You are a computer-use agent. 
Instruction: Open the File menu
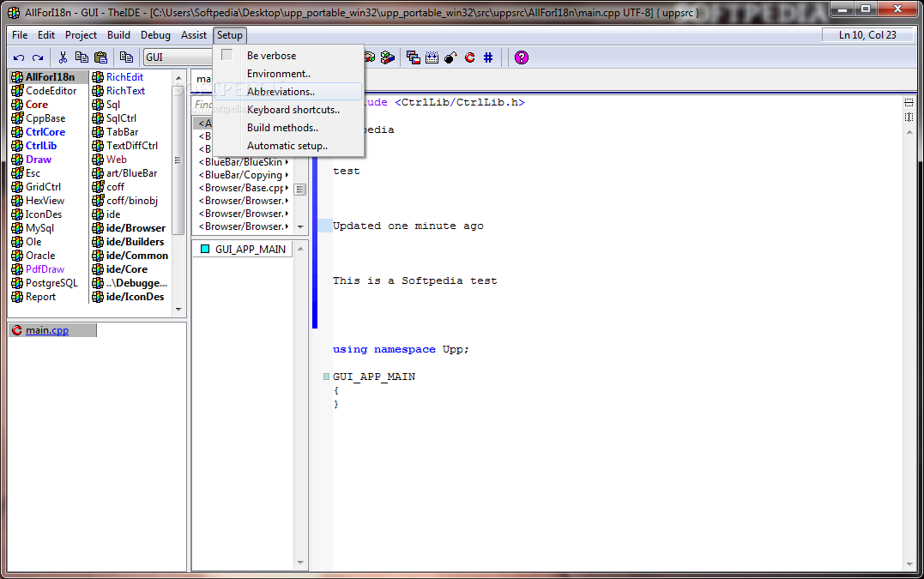click(20, 35)
